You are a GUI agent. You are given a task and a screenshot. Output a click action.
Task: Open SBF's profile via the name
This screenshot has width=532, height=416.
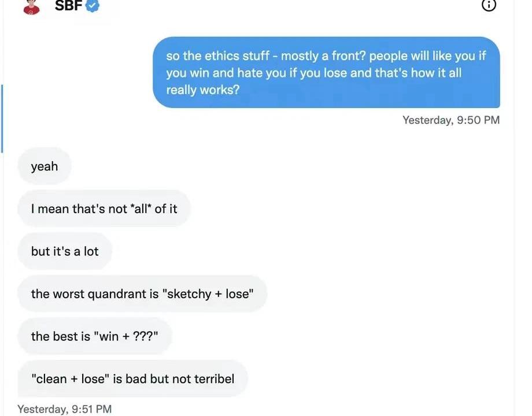coord(68,6)
